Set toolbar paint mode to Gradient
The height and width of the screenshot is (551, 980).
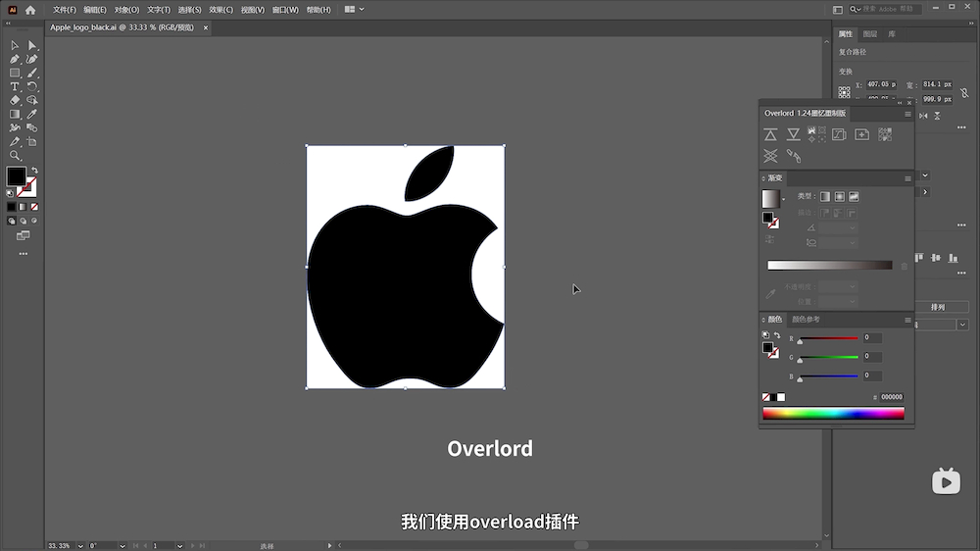pos(23,207)
